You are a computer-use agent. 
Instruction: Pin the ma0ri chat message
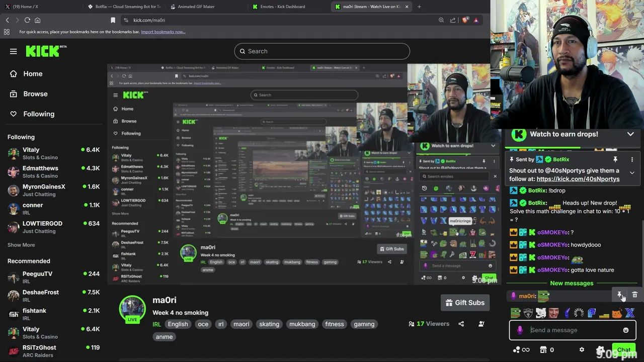(x=620, y=295)
